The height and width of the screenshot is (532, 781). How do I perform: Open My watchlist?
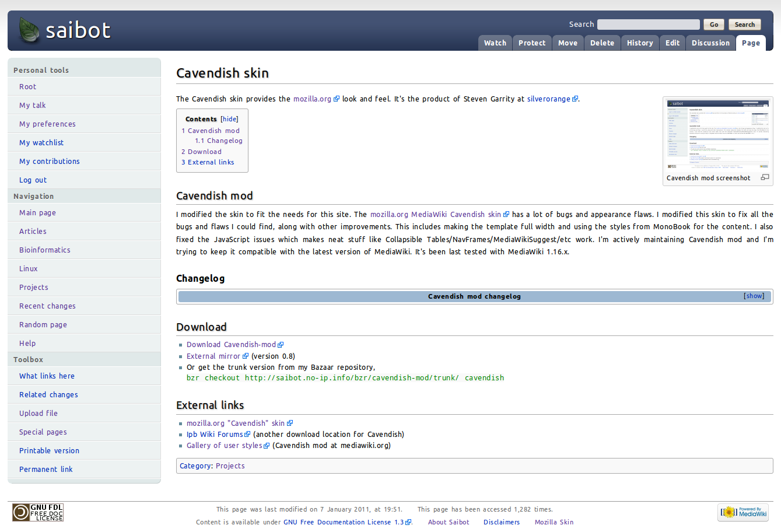click(41, 143)
